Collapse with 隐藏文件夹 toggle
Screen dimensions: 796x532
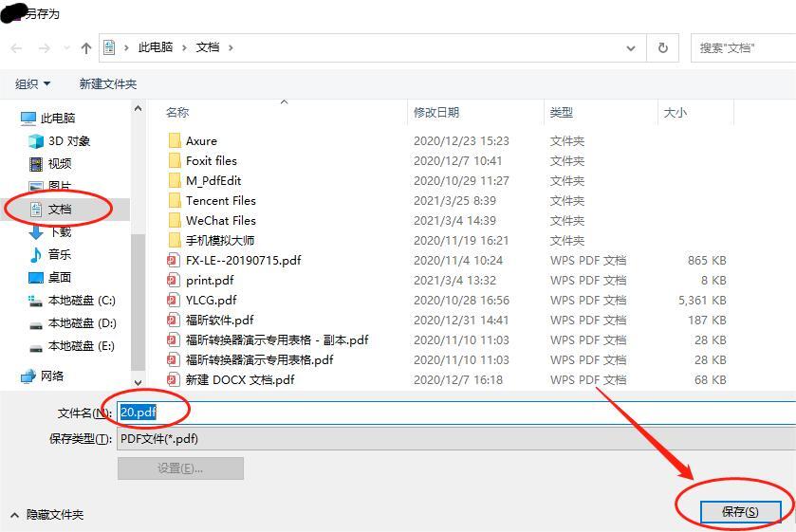46,515
